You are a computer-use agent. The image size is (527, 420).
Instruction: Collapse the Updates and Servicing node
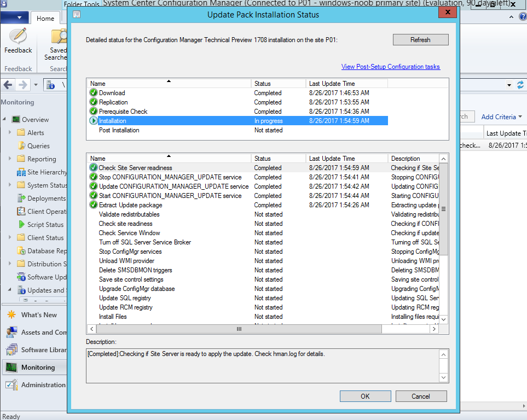pos(10,290)
